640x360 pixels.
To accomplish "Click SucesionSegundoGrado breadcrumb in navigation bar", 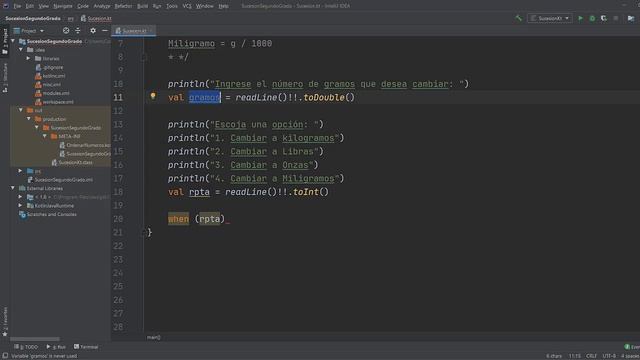I will (33, 18).
